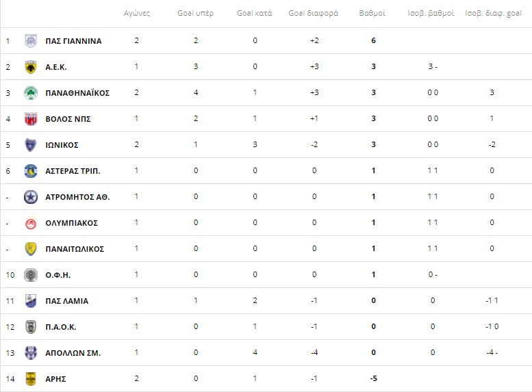532x392 pixels.
Task: Click the Goal διαφορά column header
Action: [x=313, y=13]
